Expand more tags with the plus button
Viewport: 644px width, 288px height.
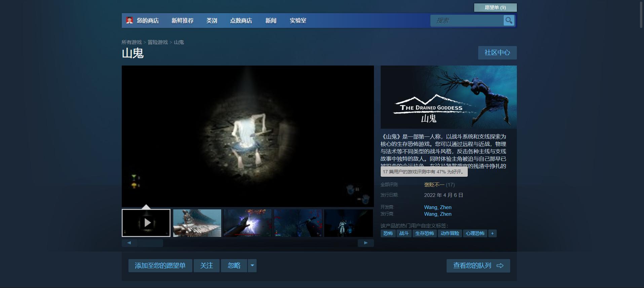[x=492, y=233]
